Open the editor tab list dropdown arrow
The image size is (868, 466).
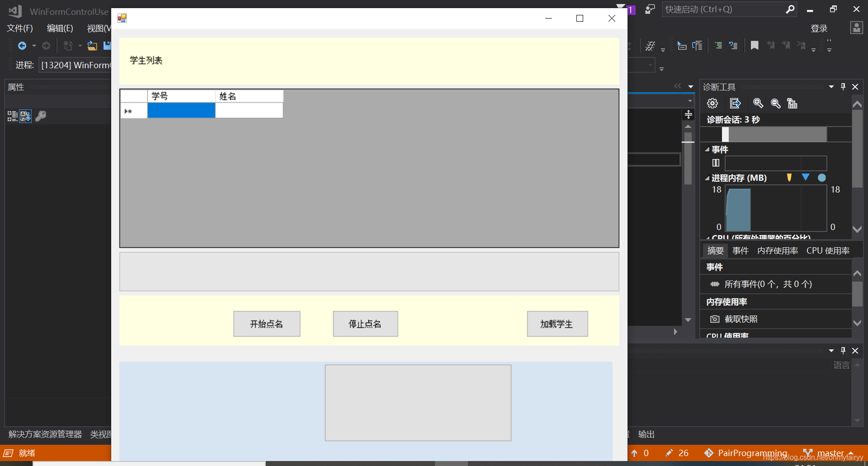tap(690, 86)
